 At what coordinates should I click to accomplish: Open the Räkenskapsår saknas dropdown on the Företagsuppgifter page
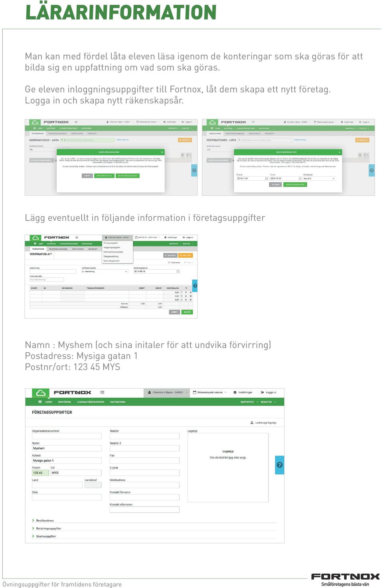[x=209, y=393]
